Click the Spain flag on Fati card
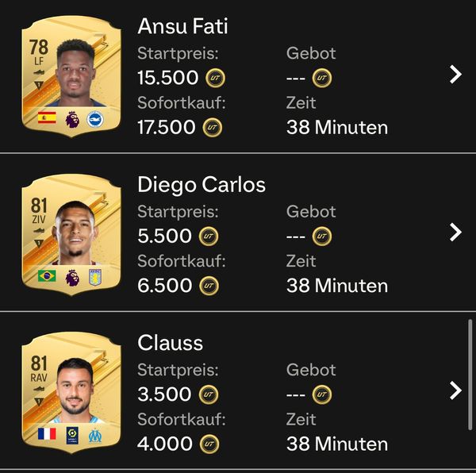This screenshot has height=473, width=476. coord(47,117)
